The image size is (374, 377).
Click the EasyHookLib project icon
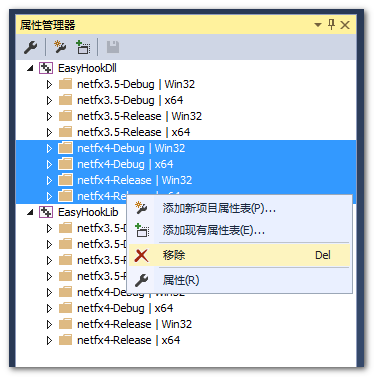[x=46, y=212]
